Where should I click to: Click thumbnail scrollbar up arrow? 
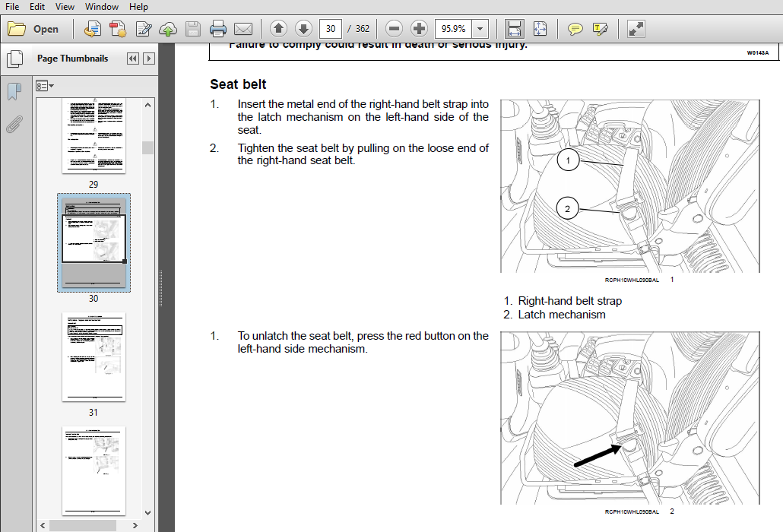(147, 105)
